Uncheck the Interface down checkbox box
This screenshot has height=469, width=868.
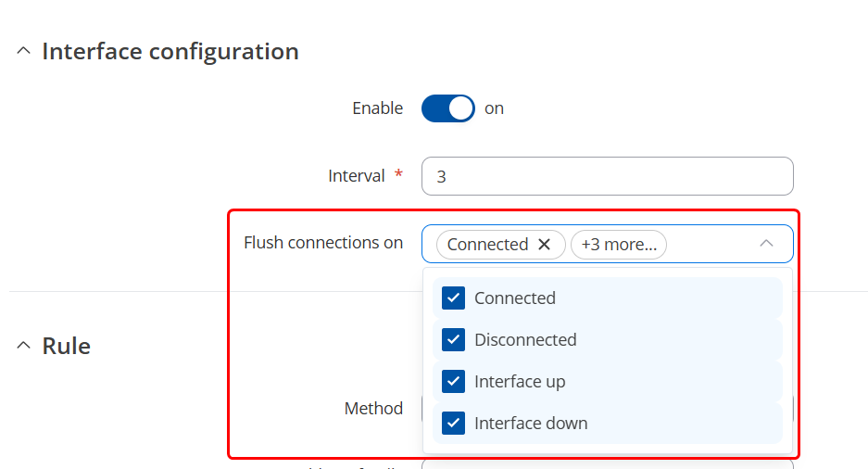pos(453,423)
